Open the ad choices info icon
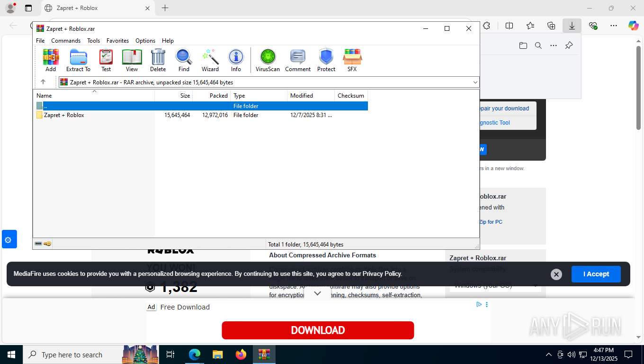Screen dimensions: 644x364 (479, 304)
